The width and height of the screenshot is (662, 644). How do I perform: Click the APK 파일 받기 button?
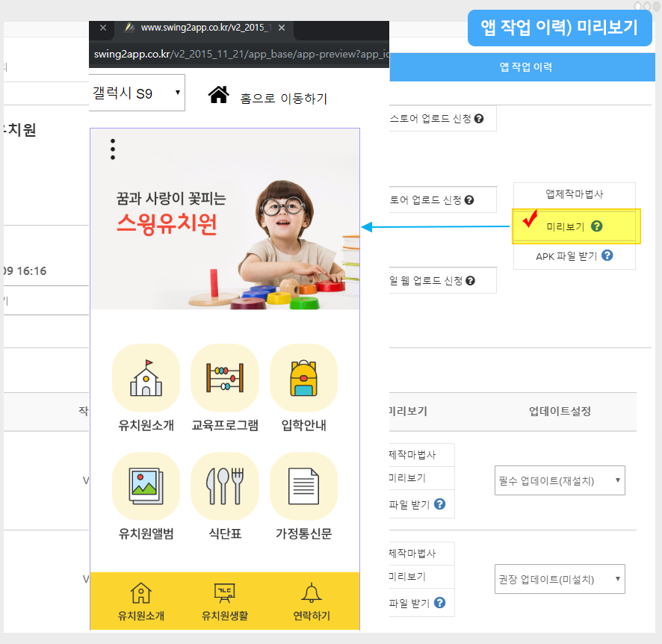[574, 256]
